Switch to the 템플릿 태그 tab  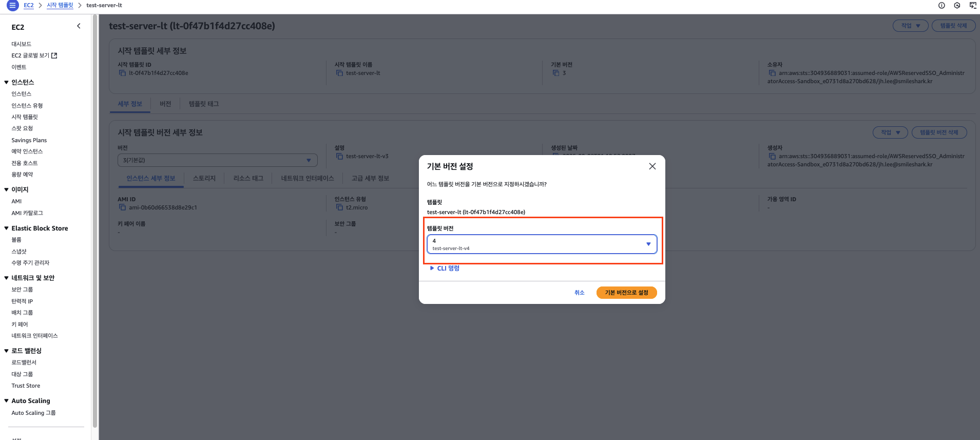(x=203, y=104)
